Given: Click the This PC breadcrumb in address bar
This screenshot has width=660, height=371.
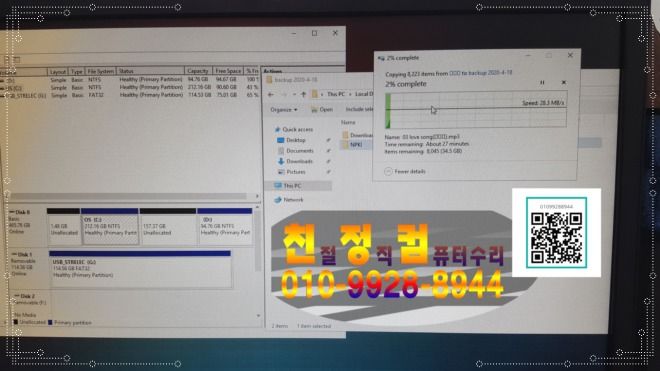Looking at the screenshot, I should click(x=336, y=94).
